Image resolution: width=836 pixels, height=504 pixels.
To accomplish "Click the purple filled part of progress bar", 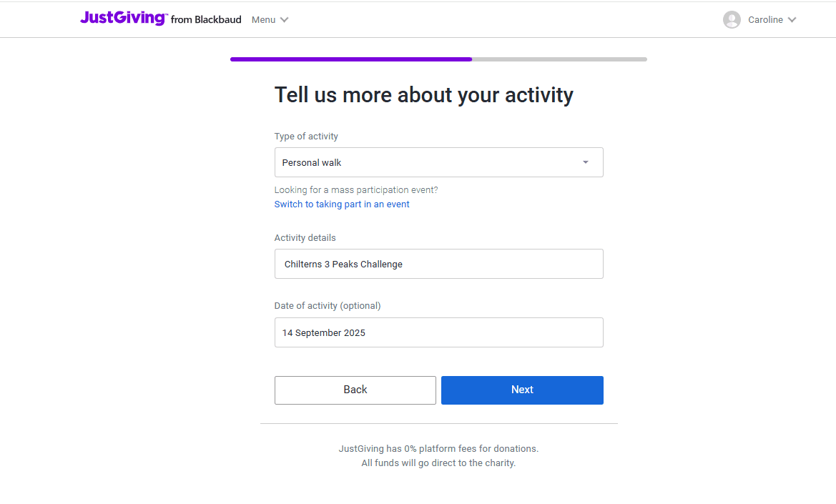I will coord(351,59).
